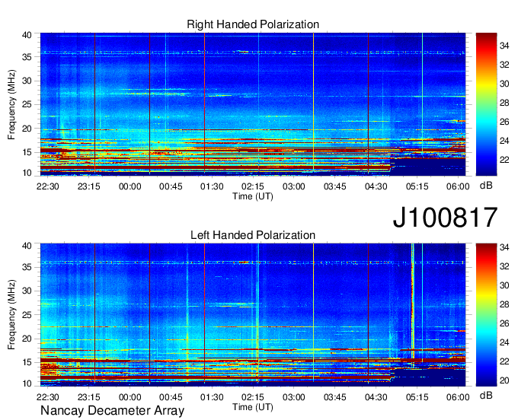Screen dimensions: 518x420
Task: Click the 01:30 time tick of Right Handed plot
Action: pyautogui.click(x=212, y=186)
